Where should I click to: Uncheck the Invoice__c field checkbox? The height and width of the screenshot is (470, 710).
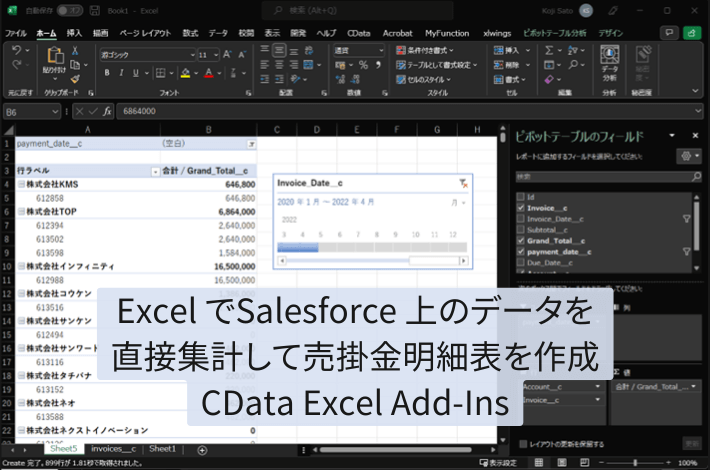521,208
